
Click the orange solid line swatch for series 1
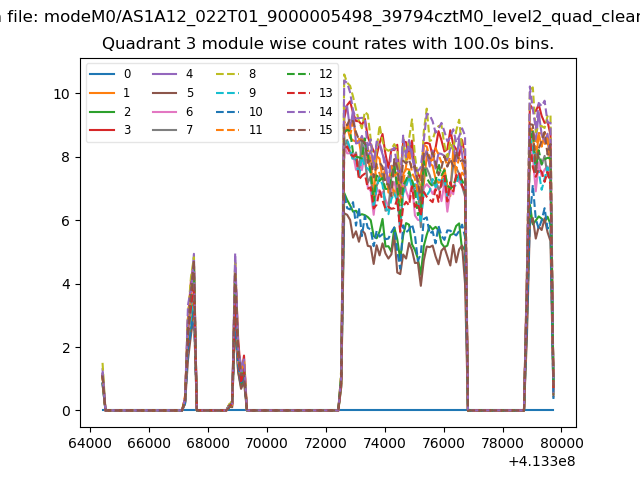point(102,93)
